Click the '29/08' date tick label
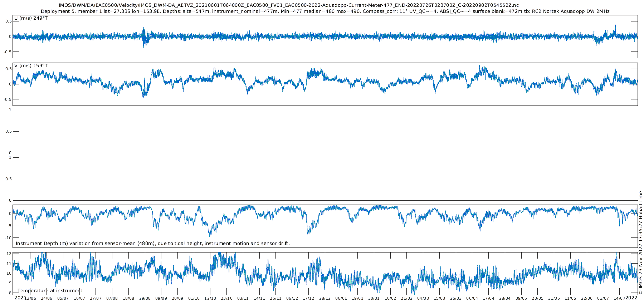Image resolution: width=644 pixels, height=304 pixels. coord(145,298)
